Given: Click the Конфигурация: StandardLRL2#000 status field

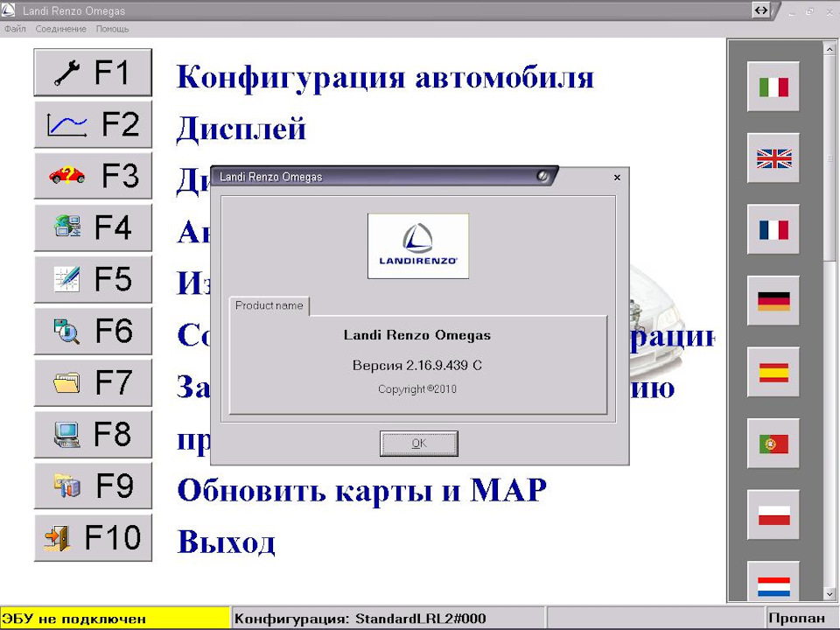Looking at the screenshot, I should (388, 619).
